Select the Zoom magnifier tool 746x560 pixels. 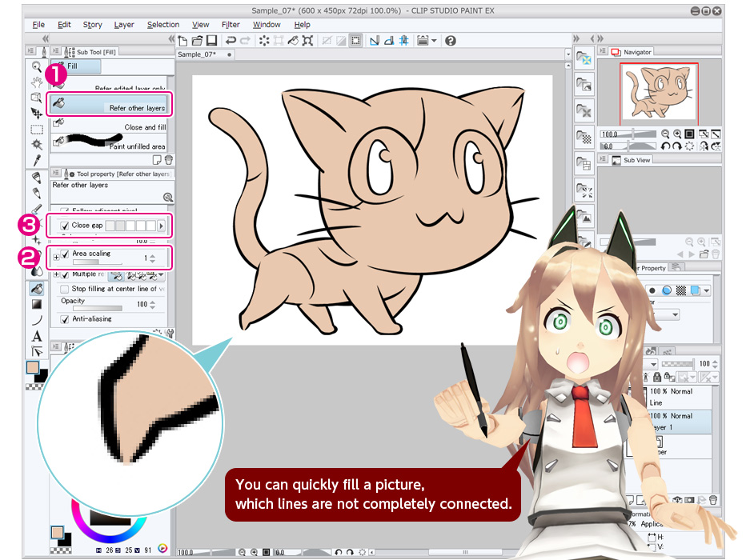37,66
